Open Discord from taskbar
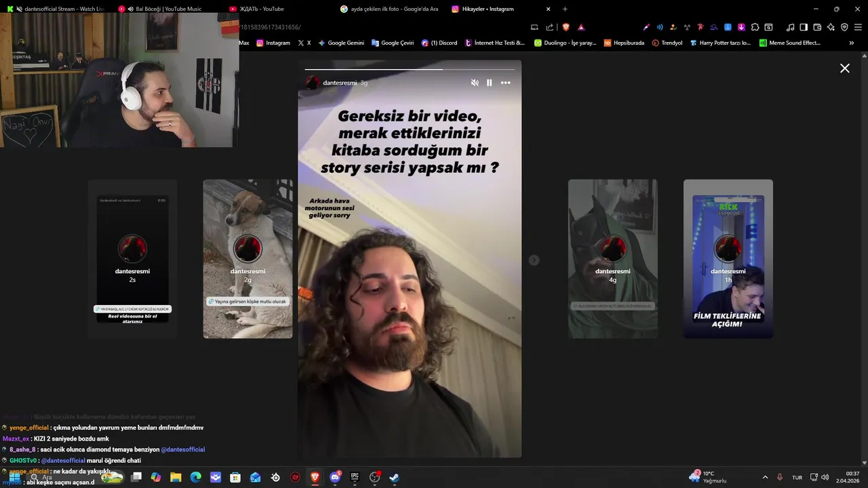Screen dimensions: 868x488 335,477
